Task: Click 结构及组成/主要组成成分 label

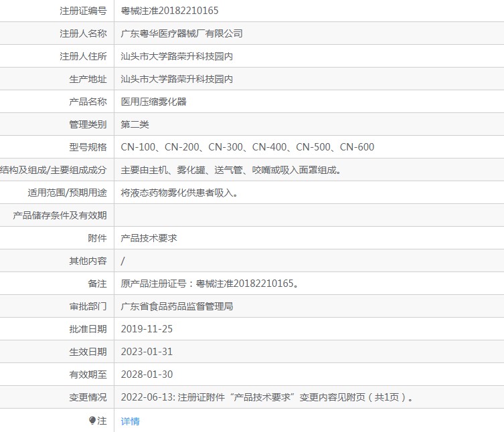Action: point(54,170)
